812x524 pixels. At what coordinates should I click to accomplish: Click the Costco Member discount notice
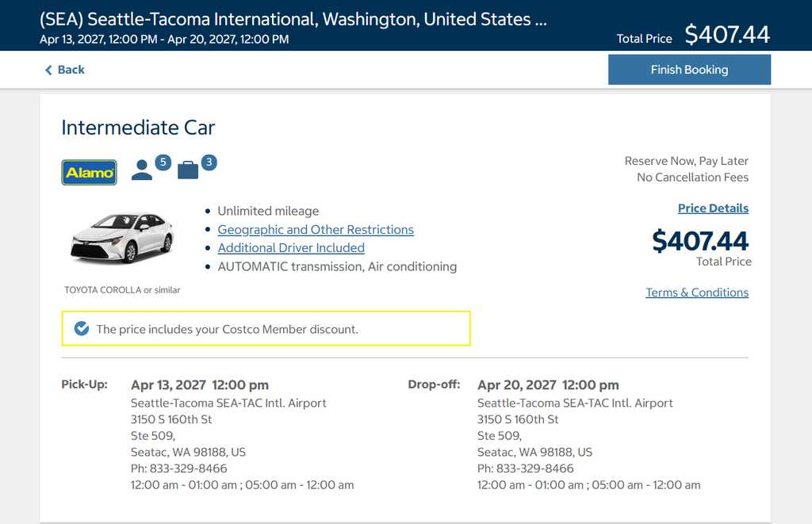(x=266, y=328)
